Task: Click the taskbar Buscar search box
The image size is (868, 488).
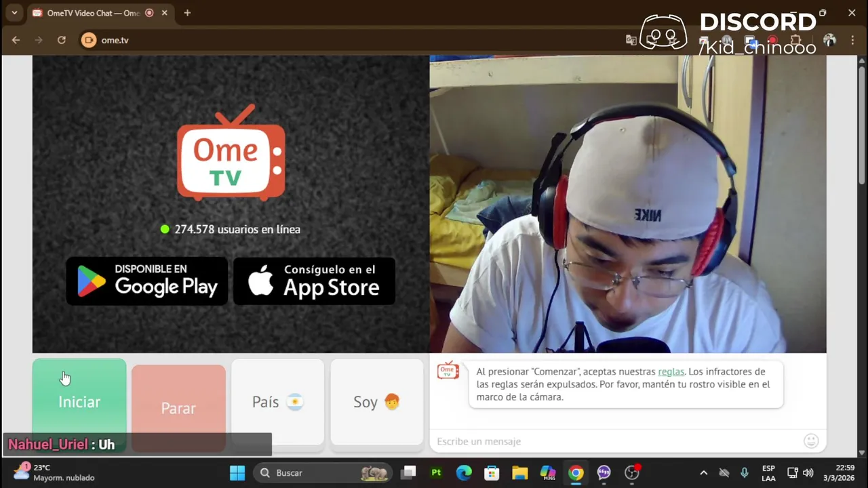Action: tap(323, 472)
